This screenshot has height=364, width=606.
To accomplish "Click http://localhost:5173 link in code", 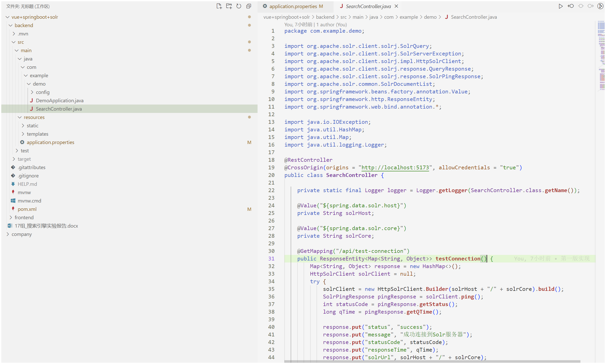I will coord(395,168).
